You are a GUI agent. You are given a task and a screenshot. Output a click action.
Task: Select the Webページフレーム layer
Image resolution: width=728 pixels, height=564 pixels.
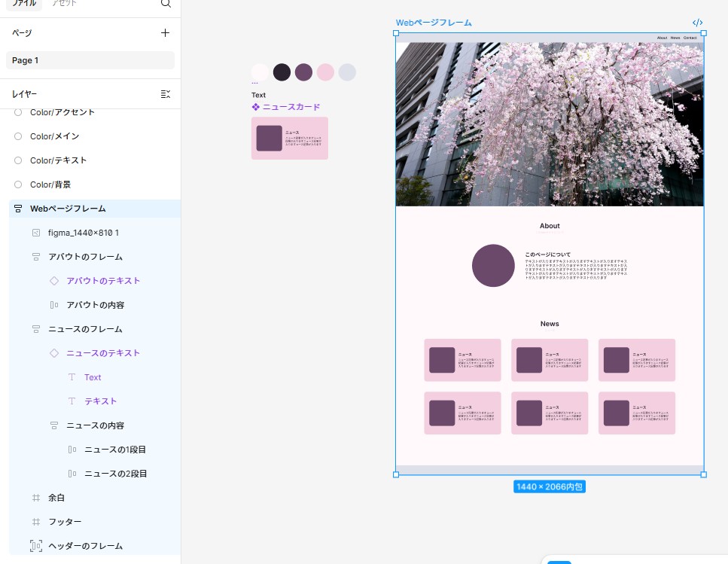[68, 209]
